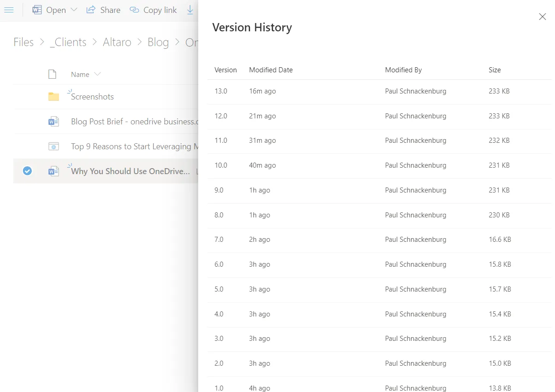Click the web link icon of Top 9 Reasons
555x392 pixels.
54,146
